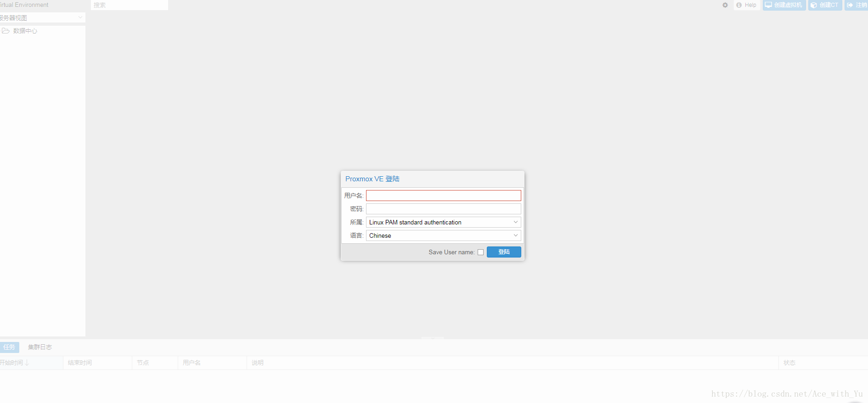Open Help from the top bar
The image size is (868, 403).
(x=747, y=5)
